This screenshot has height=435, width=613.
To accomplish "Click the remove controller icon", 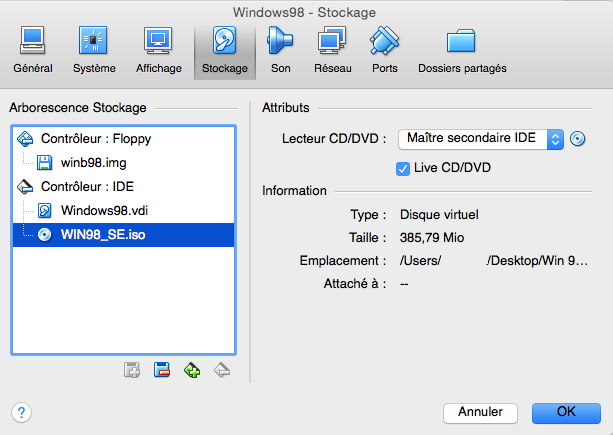I will click(222, 370).
